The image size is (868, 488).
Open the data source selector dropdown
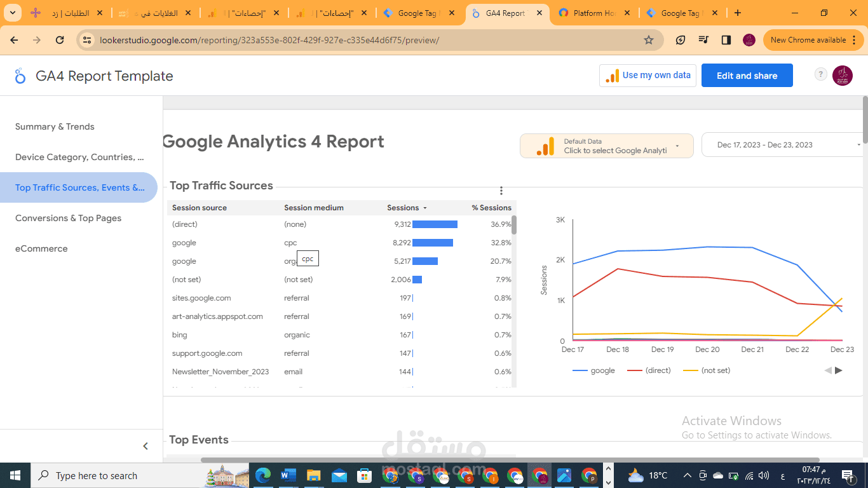click(x=606, y=146)
